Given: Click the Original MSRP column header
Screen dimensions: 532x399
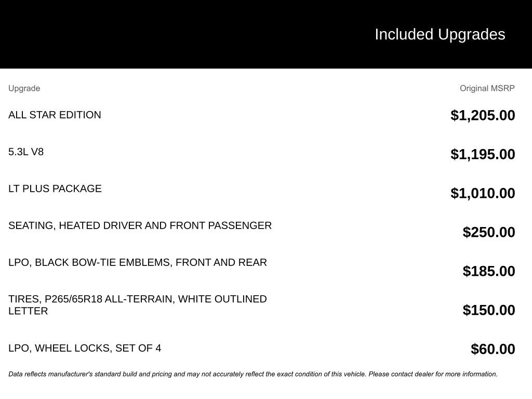Looking at the screenshot, I should 487,88.
